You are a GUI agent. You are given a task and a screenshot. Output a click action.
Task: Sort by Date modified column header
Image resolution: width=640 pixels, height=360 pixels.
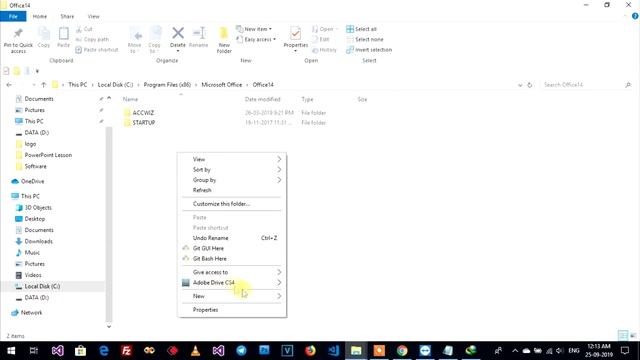click(x=262, y=99)
